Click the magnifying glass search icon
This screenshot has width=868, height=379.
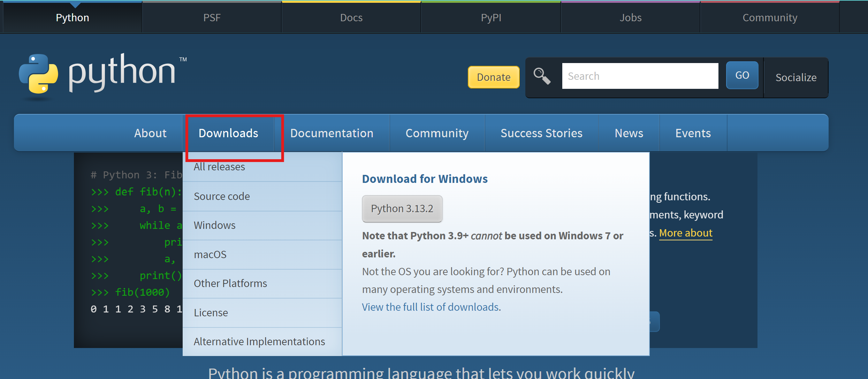(x=542, y=76)
